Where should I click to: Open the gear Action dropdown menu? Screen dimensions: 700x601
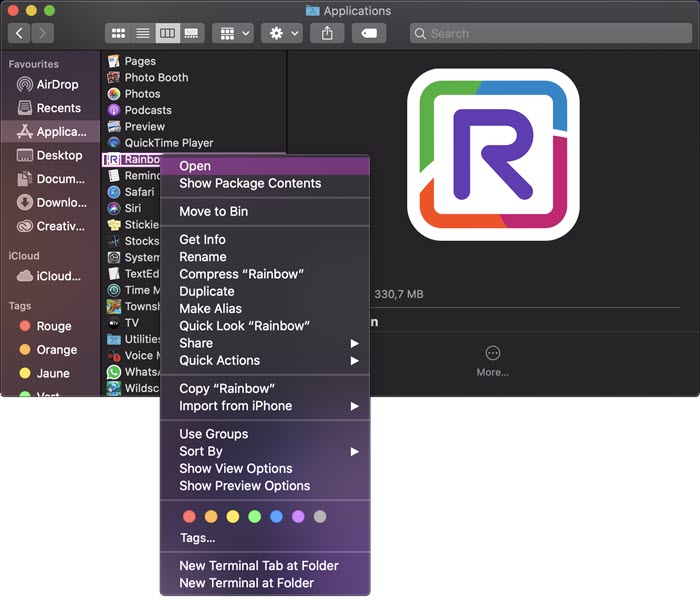pos(281,33)
